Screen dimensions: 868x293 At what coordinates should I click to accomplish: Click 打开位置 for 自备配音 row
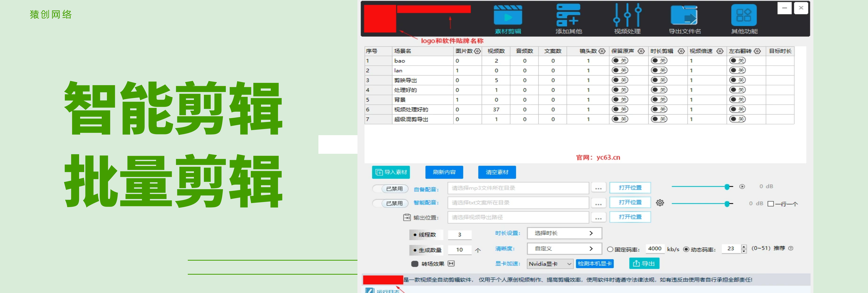[630, 188]
